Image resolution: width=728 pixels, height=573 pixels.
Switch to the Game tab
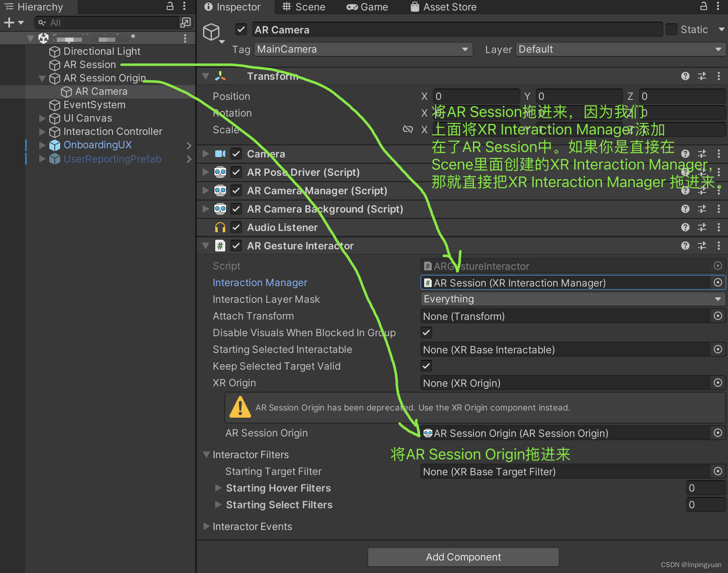point(367,7)
